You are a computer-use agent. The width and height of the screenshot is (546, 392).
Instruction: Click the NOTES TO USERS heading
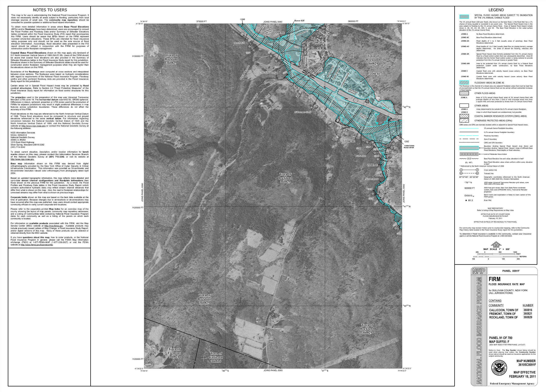[x=50, y=10]
